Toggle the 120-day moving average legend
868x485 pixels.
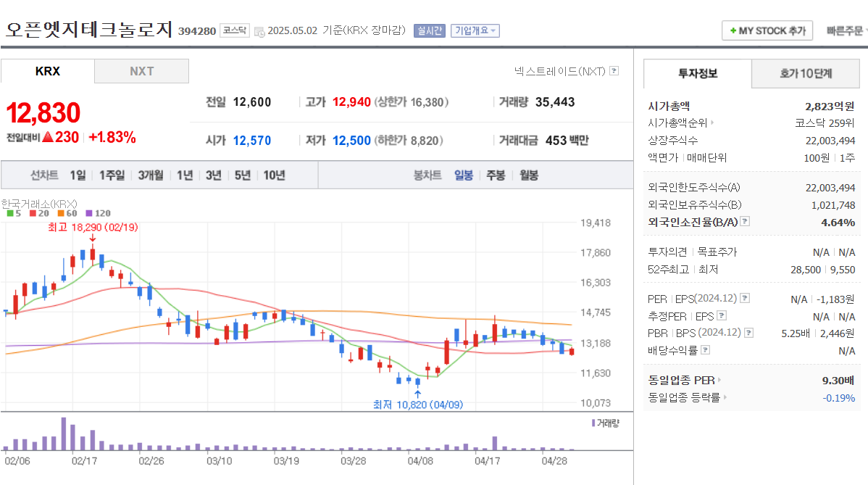pos(93,214)
